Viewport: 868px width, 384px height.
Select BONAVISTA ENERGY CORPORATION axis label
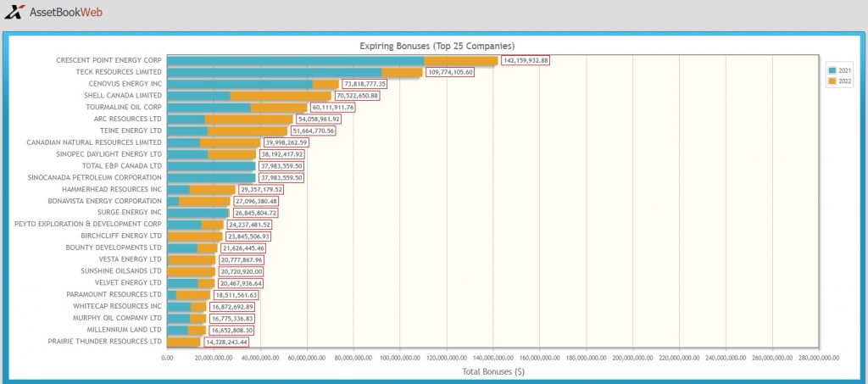104,201
